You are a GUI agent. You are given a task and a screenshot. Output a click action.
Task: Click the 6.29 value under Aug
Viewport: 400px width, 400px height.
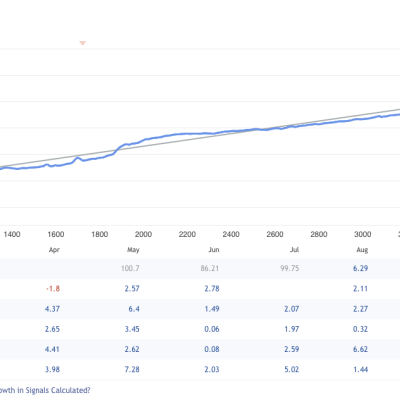pos(361,268)
